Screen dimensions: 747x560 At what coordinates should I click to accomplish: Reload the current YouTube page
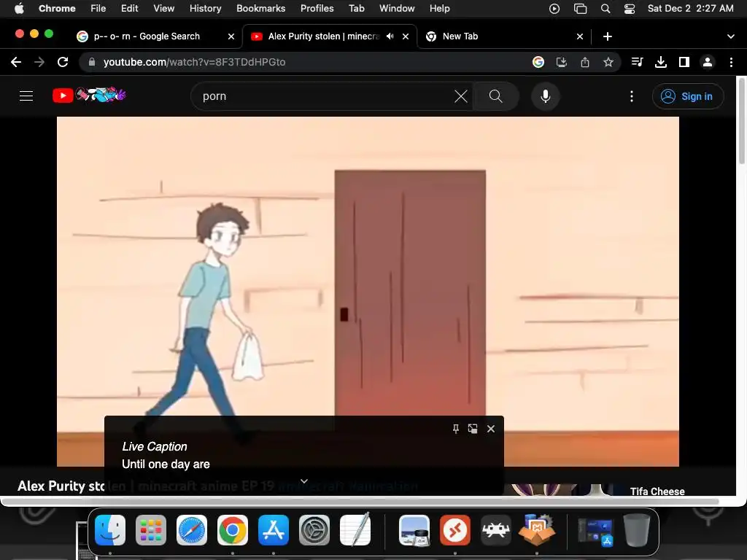(63, 62)
